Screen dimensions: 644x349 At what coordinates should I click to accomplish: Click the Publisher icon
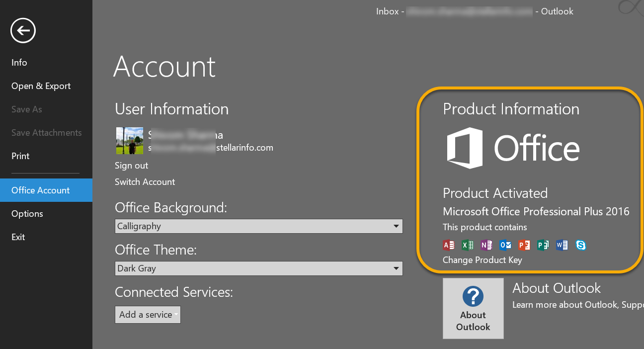coord(543,245)
